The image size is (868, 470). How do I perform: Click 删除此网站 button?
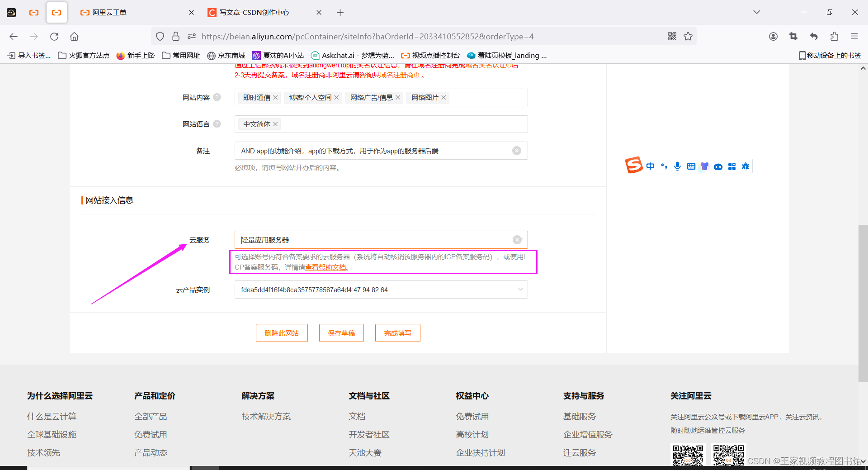(x=282, y=333)
